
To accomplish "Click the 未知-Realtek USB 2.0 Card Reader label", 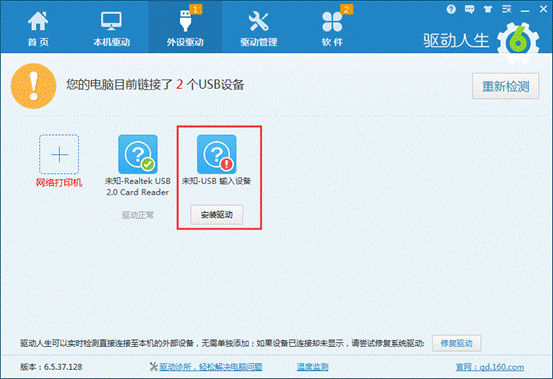I will pyautogui.click(x=138, y=187).
